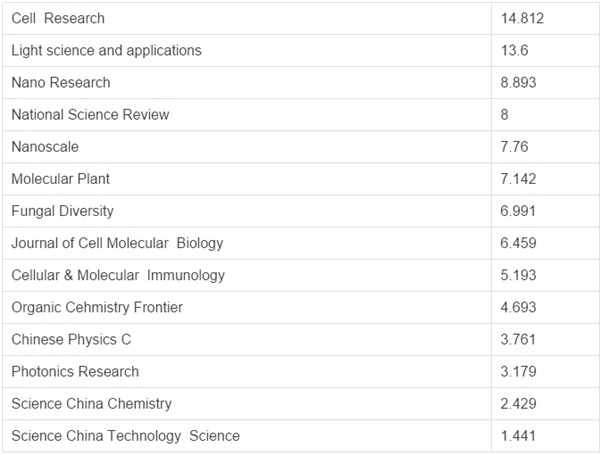Viewport: 600px width, 455px height.
Task: Select the 8.893 impact factor cell
Action: [x=546, y=83]
